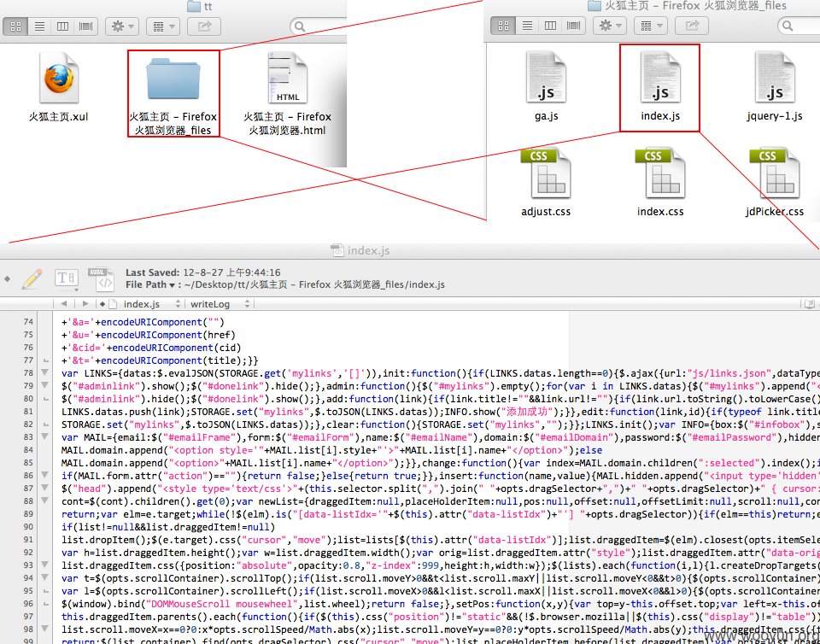Click line number 90 in the gutter
This screenshot has width=820, height=644.
click(28, 527)
